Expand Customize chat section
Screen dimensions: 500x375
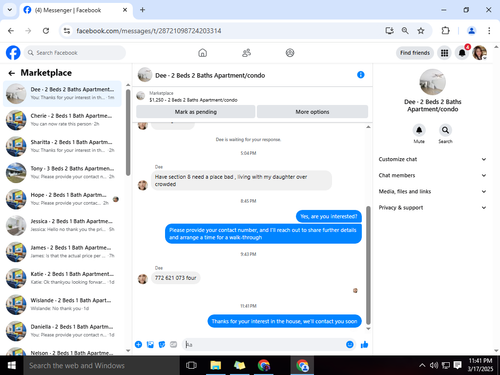coord(432,159)
